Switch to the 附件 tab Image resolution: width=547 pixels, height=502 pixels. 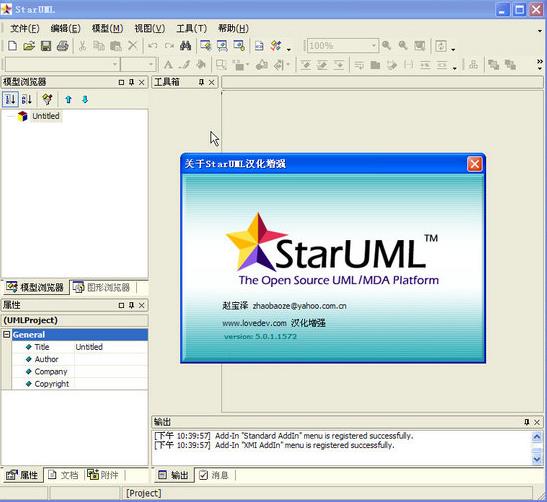103,475
